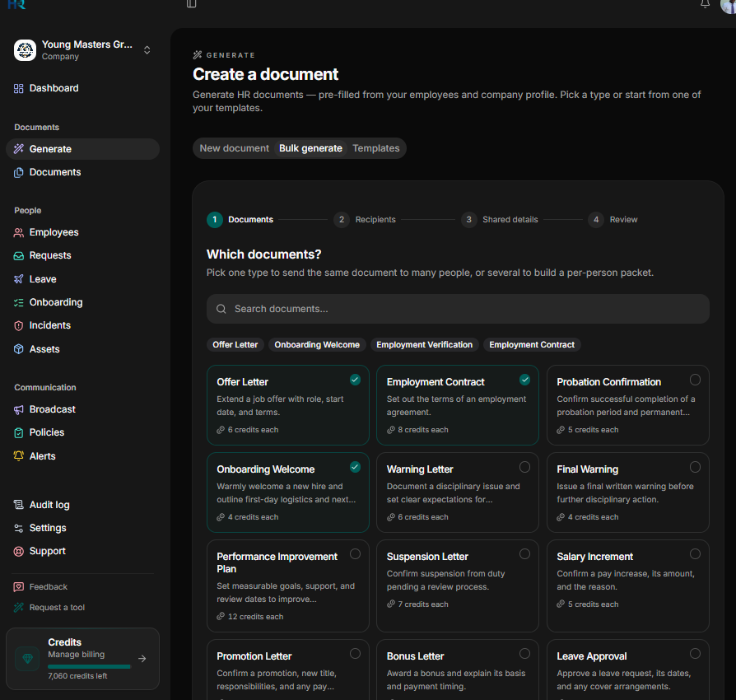Select the Leave Approval circle
The height and width of the screenshot is (700, 736).
pyautogui.click(x=695, y=654)
